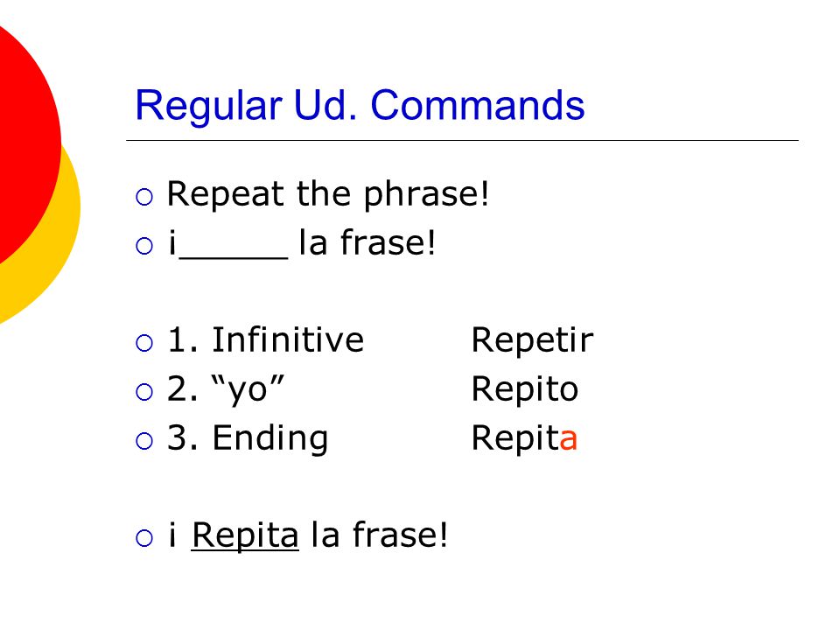
Task: Click 'la frase!' in the final line
Action: click(x=379, y=535)
